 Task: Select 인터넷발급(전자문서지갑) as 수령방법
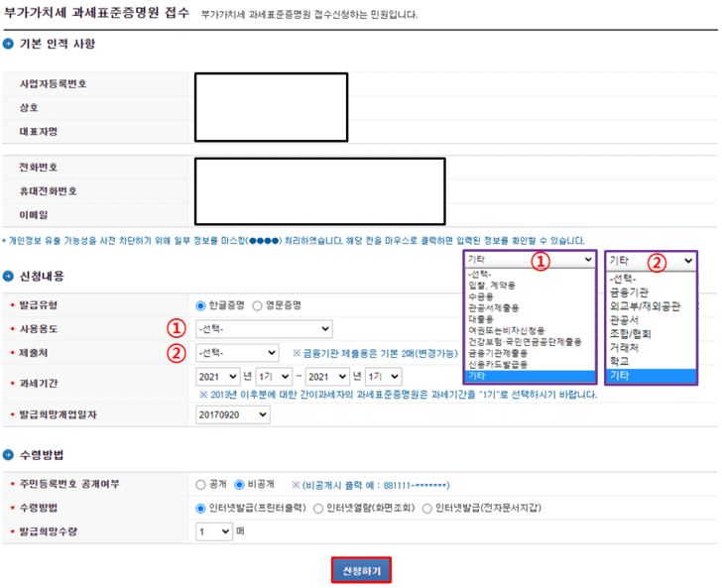coord(426,509)
